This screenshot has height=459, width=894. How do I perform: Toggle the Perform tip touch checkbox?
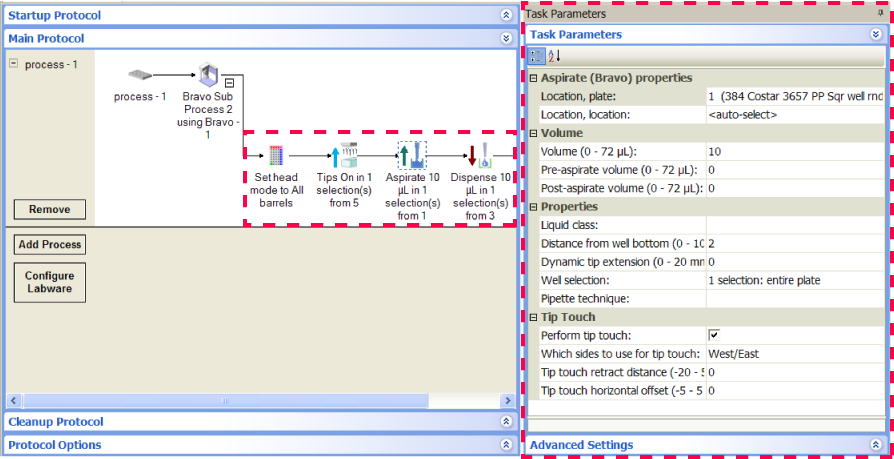(714, 335)
